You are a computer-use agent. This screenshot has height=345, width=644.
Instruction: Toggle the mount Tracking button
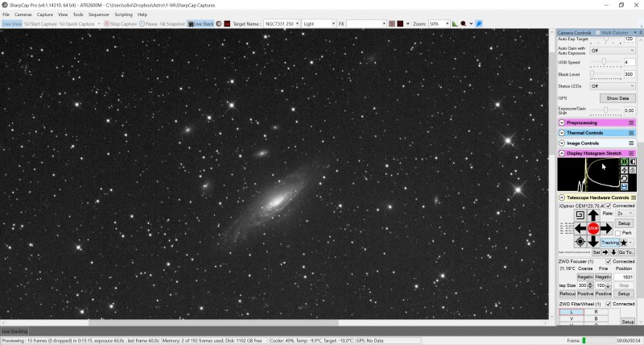pos(610,243)
